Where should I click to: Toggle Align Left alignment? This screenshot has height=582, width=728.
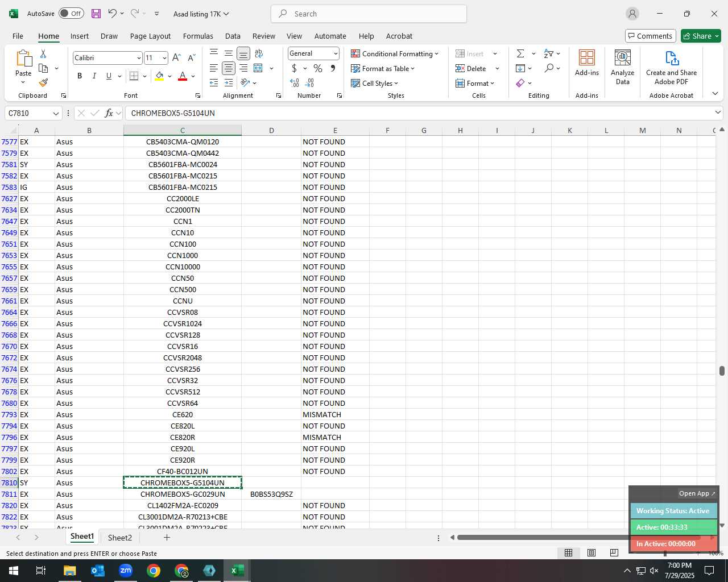pos(214,68)
